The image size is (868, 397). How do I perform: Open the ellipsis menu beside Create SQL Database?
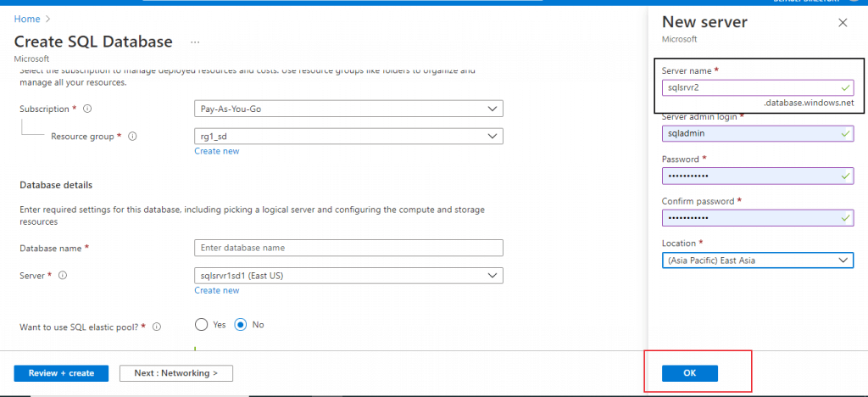click(195, 42)
